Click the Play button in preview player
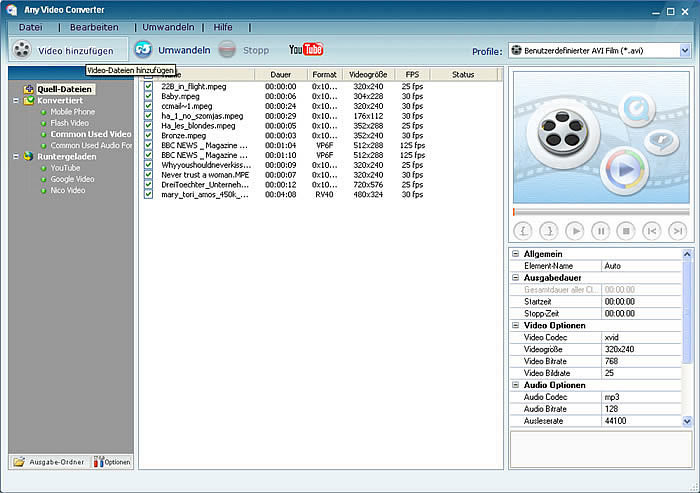Image resolution: width=700 pixels, height=493 pixels. pyautogui.click(x=575, y=231)
